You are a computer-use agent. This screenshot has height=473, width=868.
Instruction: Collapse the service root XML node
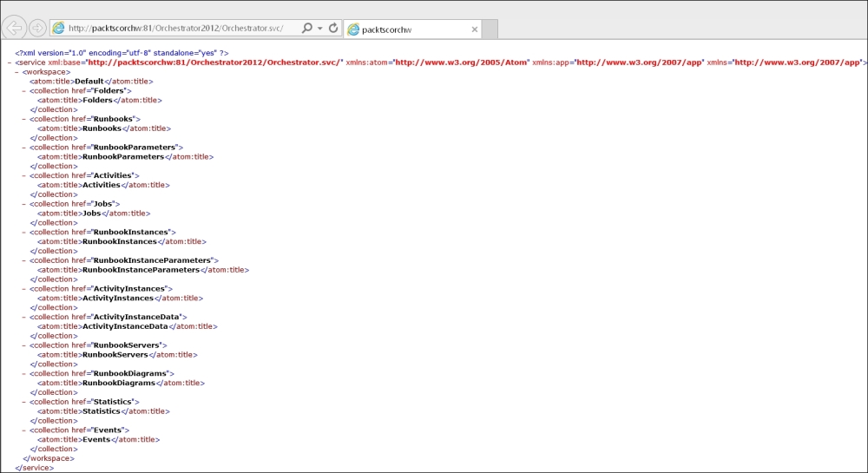pos(9,62)
